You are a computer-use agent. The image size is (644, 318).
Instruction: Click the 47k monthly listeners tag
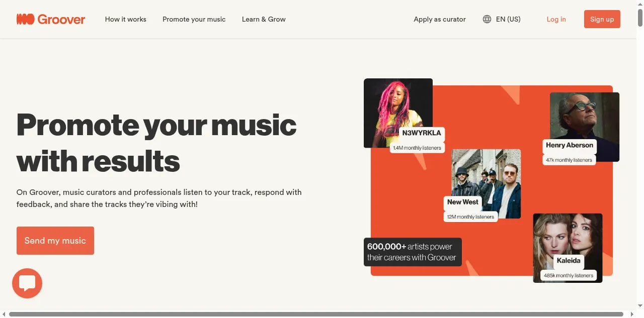click(x=569, y=160)
